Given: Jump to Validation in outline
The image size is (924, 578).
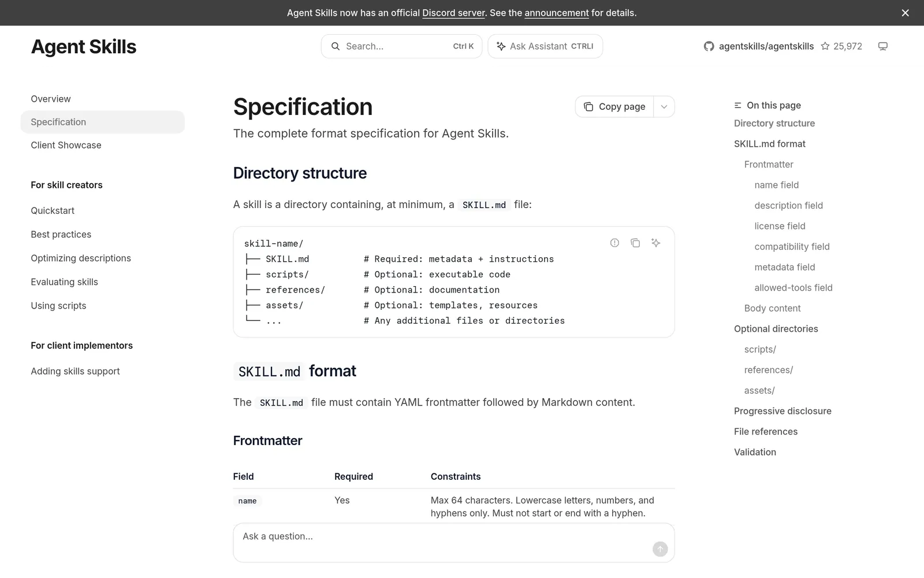Looking at the screenshot, I should tap(755, 452).
